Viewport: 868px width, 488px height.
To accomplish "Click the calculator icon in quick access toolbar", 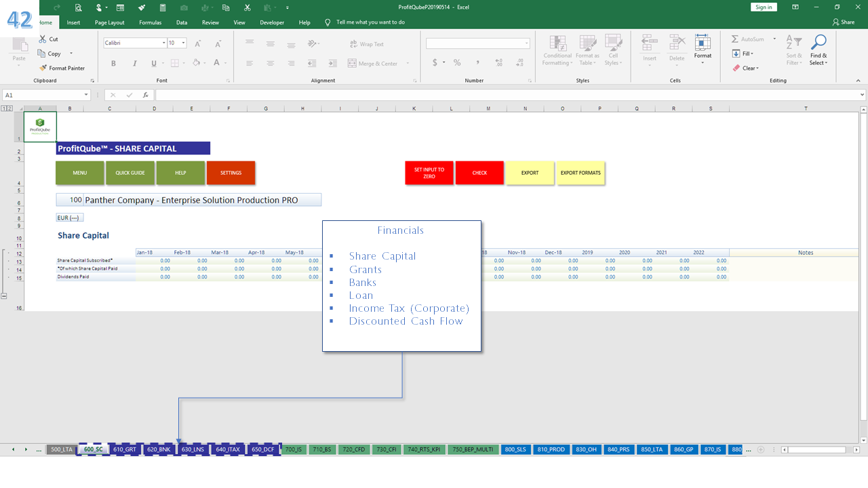I will (x=163, y=7).
